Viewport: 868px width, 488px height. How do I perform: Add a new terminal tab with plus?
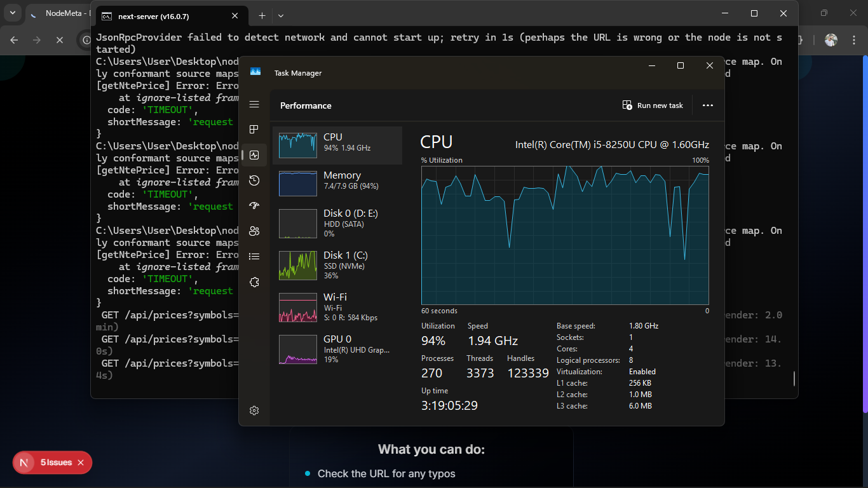262,16
